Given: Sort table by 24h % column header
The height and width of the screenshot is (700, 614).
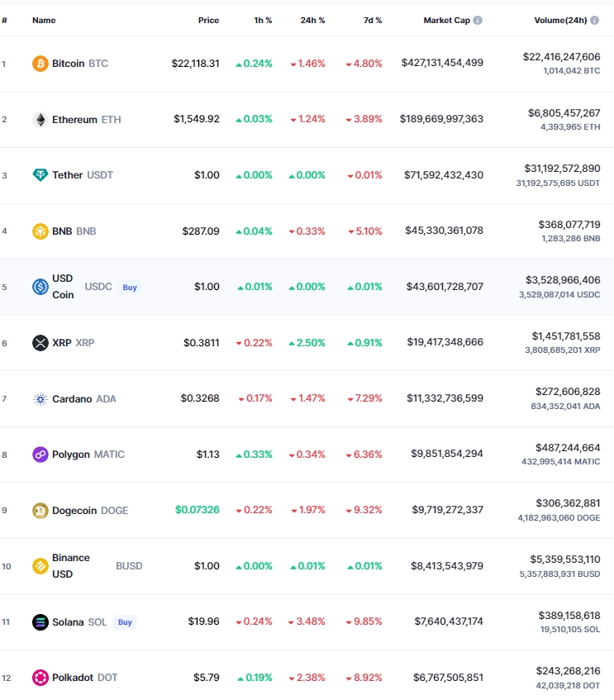Looking at the screenshot, I should click(312, 20).
